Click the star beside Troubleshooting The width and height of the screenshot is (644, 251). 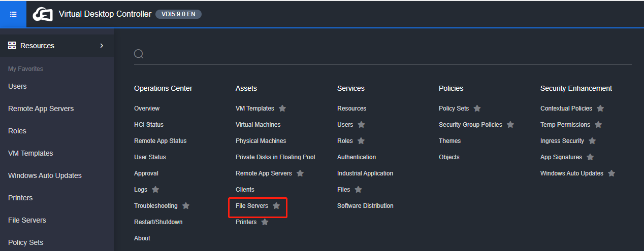click(186, 206)
